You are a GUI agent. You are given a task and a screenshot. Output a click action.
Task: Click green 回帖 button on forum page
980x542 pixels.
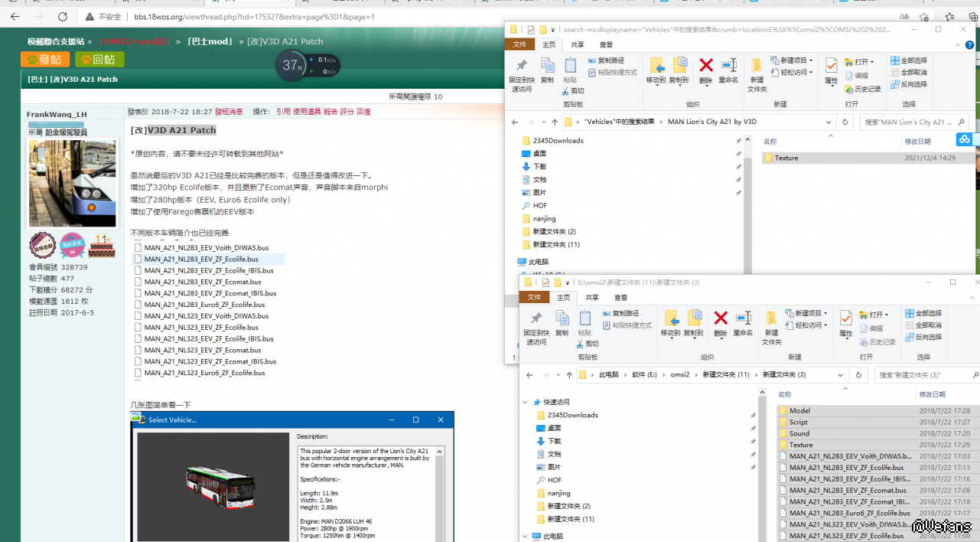point(99,59)
